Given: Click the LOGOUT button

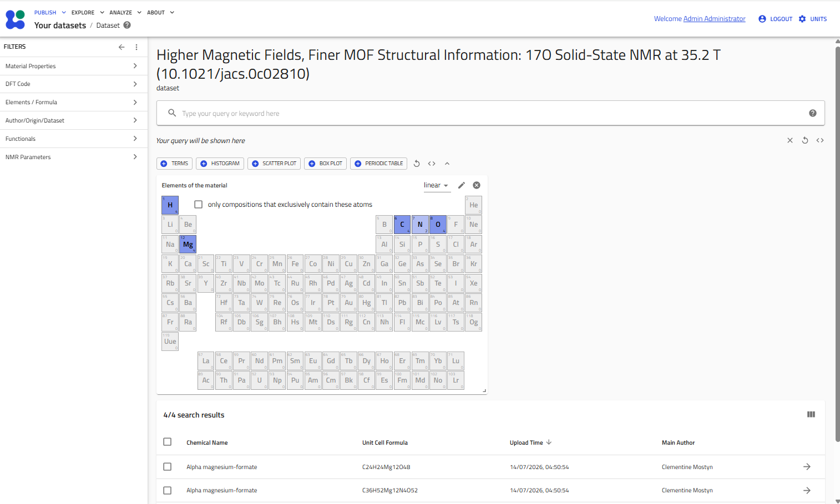Looking at the screenshot, I should tap(776, 19).
